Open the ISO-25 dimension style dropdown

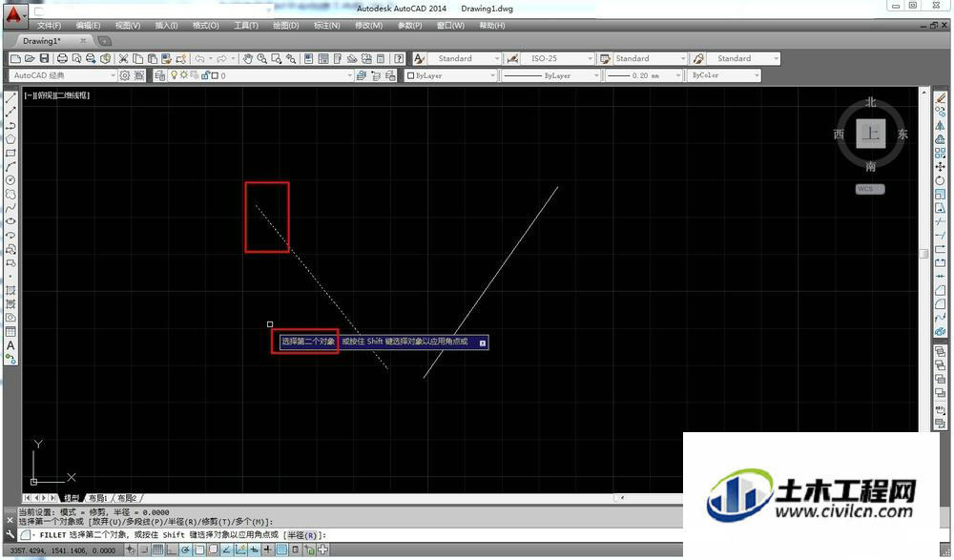point(557,58)
